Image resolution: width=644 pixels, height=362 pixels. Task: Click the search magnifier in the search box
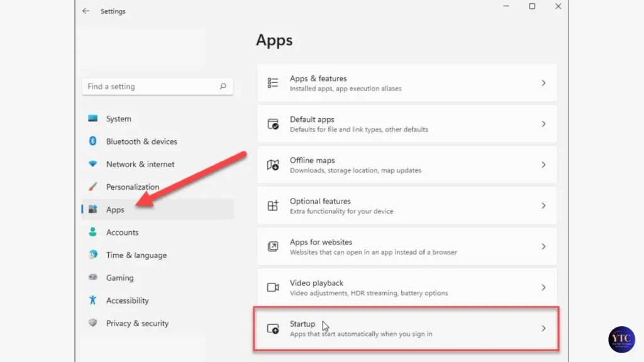223,86
